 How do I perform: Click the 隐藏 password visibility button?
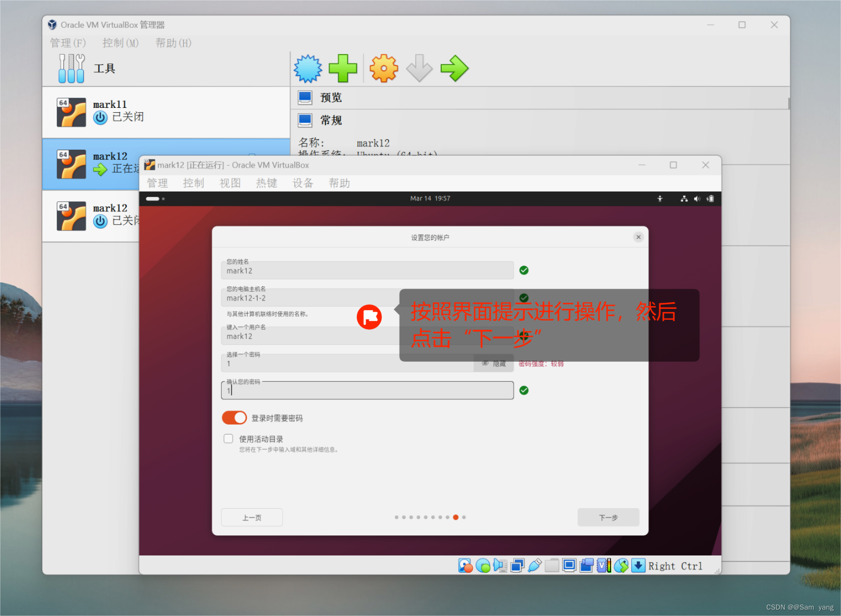[494, 364]
